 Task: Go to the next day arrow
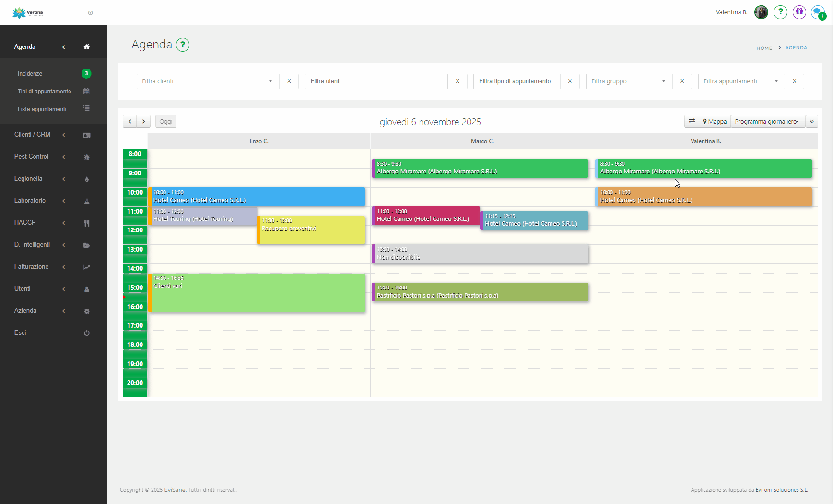143,122
